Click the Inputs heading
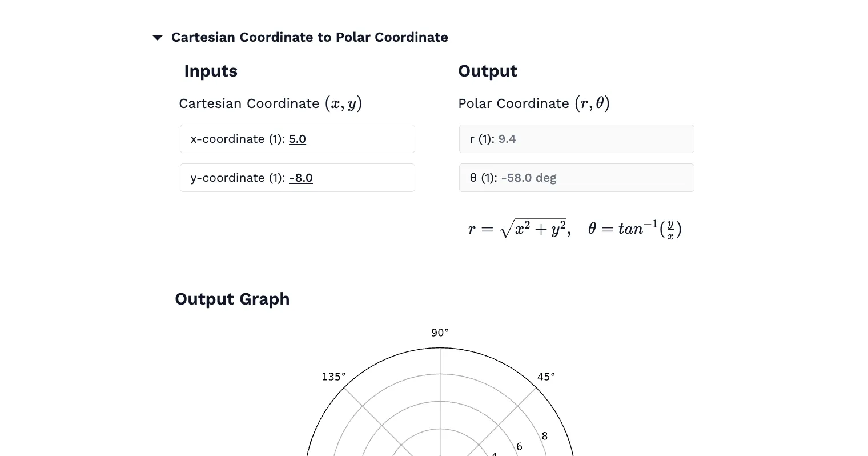Image resolution: width=868 pixels, height=456 pixels. point(210,71)
